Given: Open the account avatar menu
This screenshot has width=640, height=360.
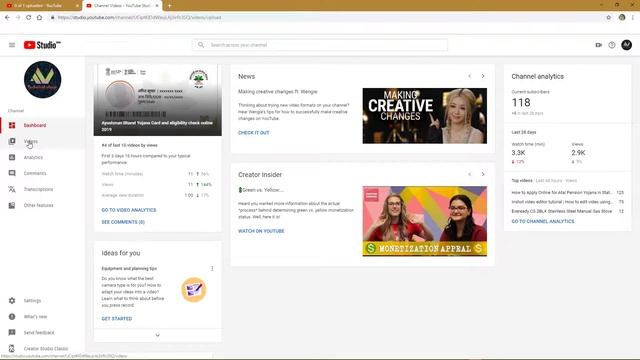Looking at the screenshot, I should [627, 45].
